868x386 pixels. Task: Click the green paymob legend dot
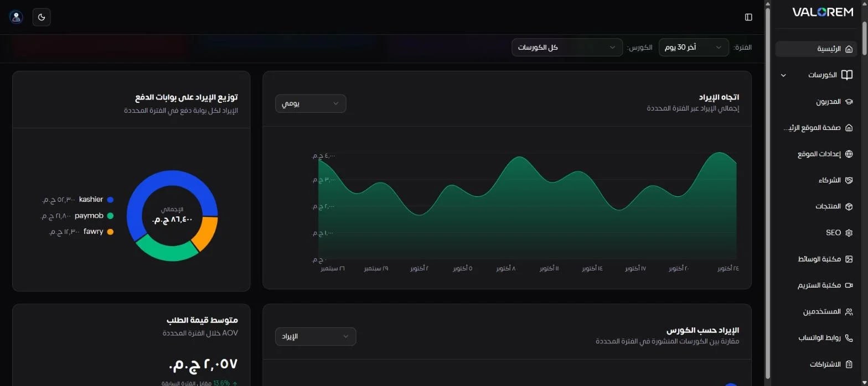click(x=110, y=216)
